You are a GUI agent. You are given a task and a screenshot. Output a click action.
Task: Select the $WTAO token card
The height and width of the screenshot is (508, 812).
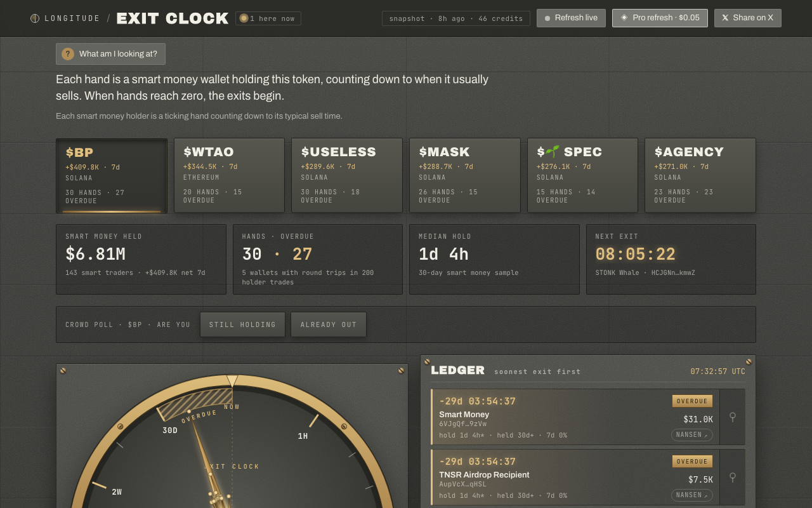[229, 175]
